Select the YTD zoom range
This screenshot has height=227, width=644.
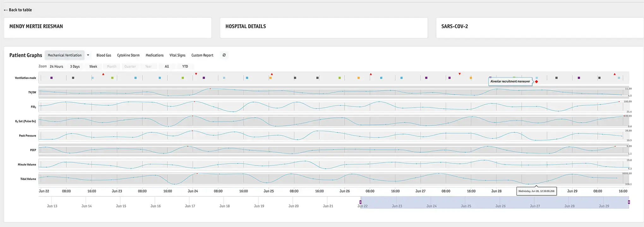pos(185,66)
